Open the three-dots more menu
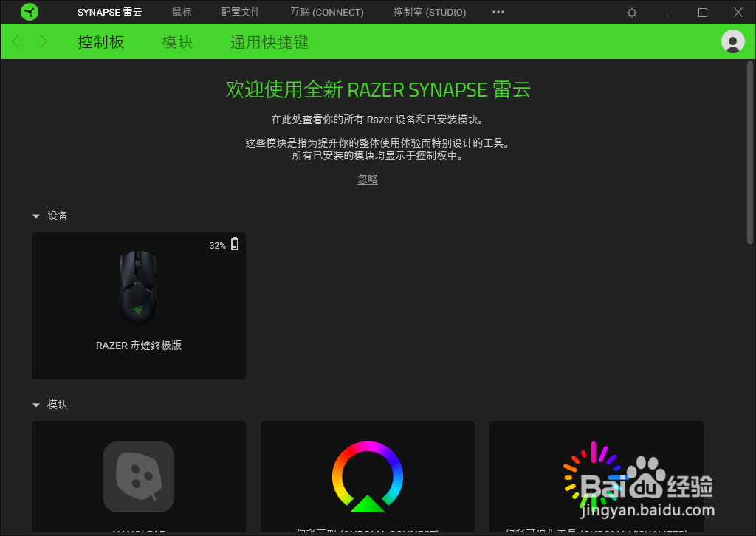Image resolution: width=756 pixels, height=536 pixels. tap(498, 12)
